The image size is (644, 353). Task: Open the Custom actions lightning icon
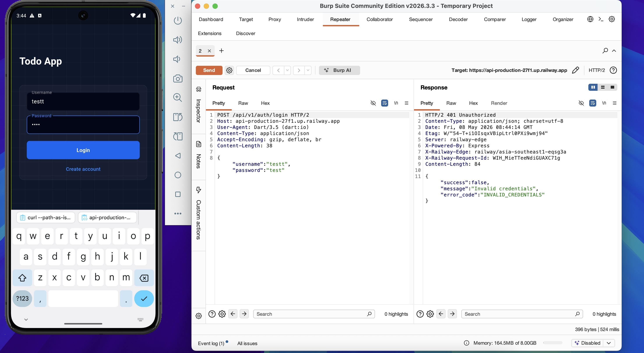(198, 190)
